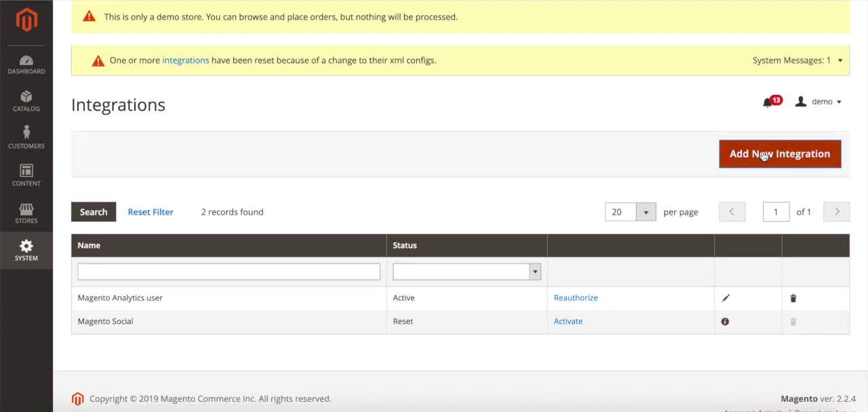This screenshot has height=412, width=868.
Task: Open the Status filter dropdown
Action: click(x=467, y=272)
